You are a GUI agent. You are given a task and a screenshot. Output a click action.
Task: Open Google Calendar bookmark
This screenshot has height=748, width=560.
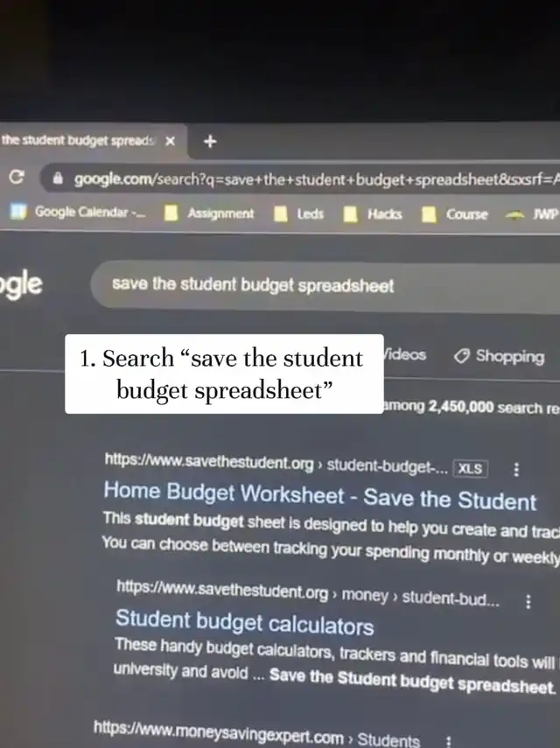[77, 212]
